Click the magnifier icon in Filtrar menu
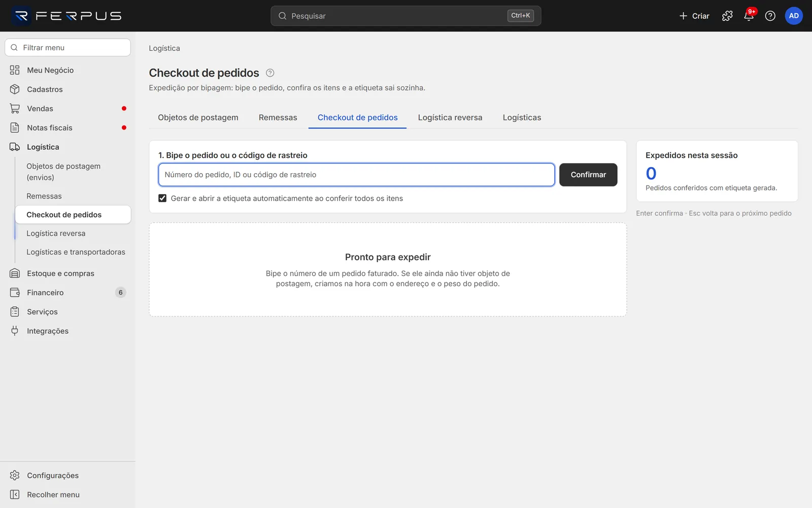This screenshot has height=508, width=812. click(14, 48)
